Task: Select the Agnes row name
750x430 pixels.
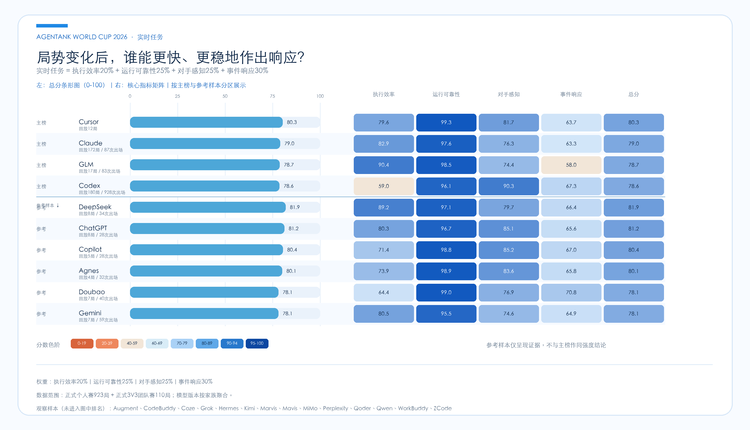Action: pyautogui.click(x=88, y=270)
